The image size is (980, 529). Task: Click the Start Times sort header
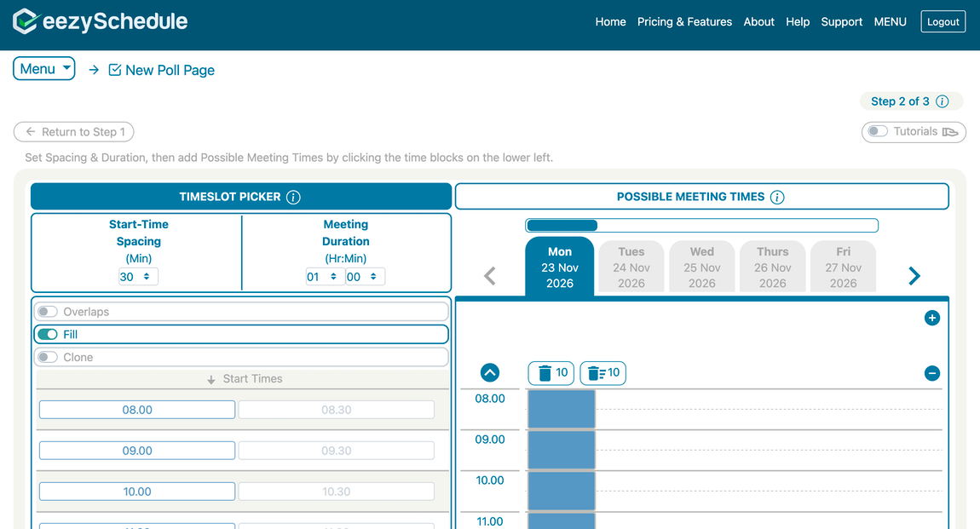(x=243, y=378)
